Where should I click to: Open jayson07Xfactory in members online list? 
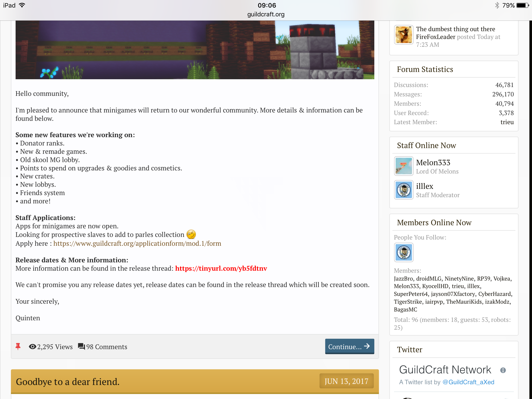[x=453, y=294]
